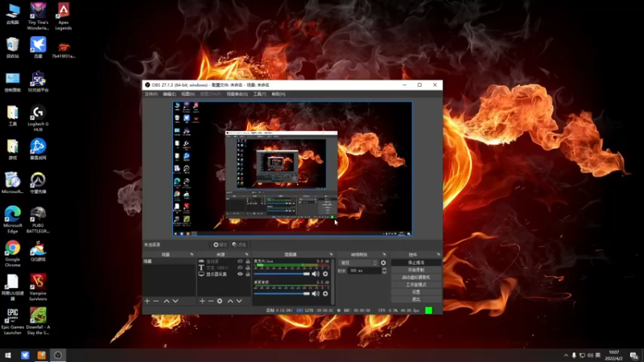Click the 300 ms duration input field
The width and height of the screenshot is (644, 362).
pyautogui.click(x=365, y=271)
